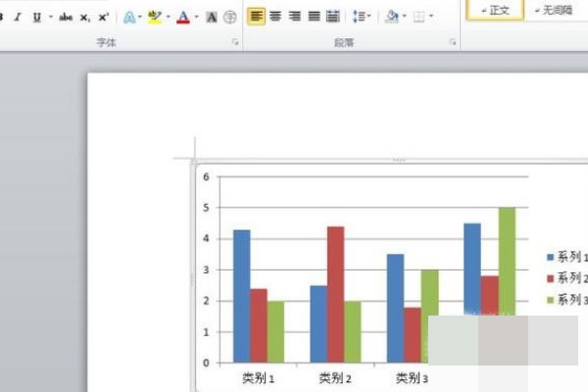Click the 系列2 legend entry
The width and height of the screenshot is (588, 392).
tap(567, 278)
